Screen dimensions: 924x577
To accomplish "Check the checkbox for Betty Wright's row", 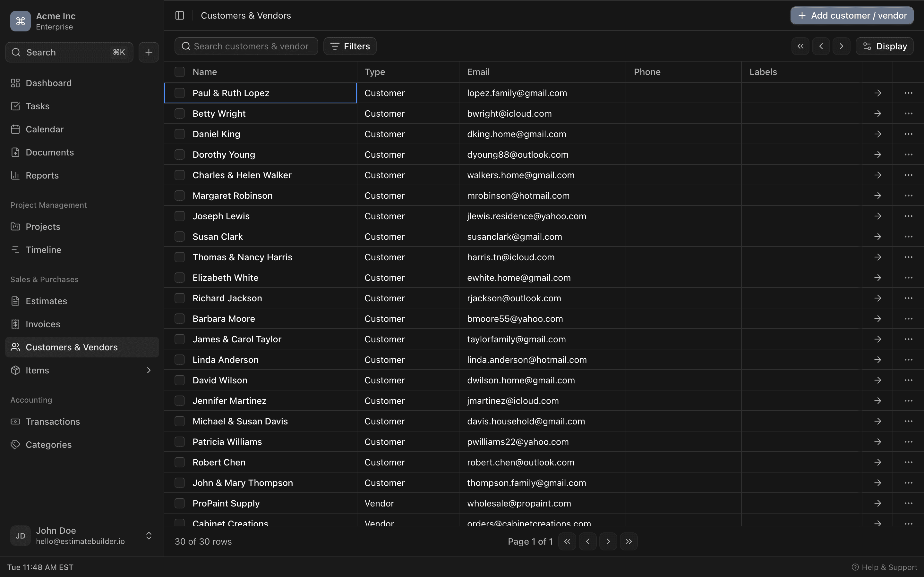I will [x=179, y=113].
